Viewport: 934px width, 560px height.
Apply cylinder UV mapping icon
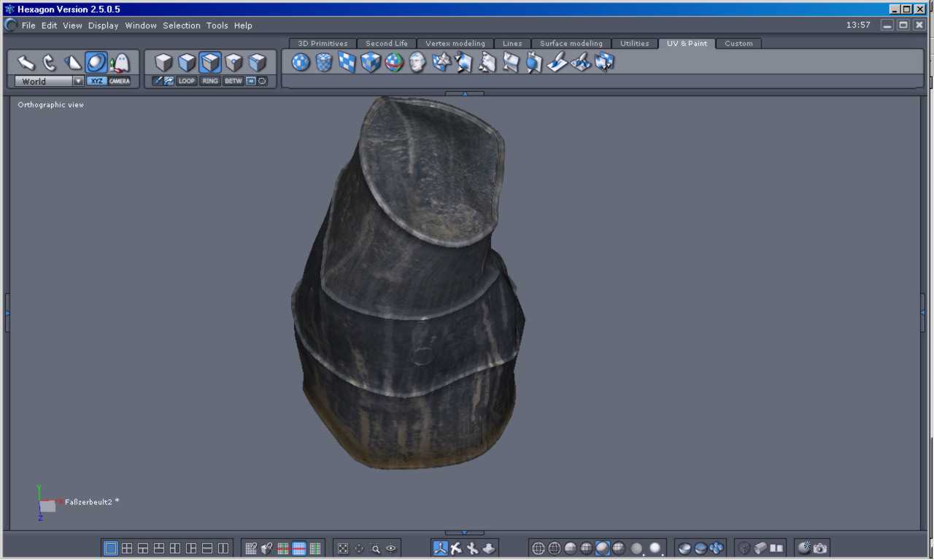click(324, 63)
